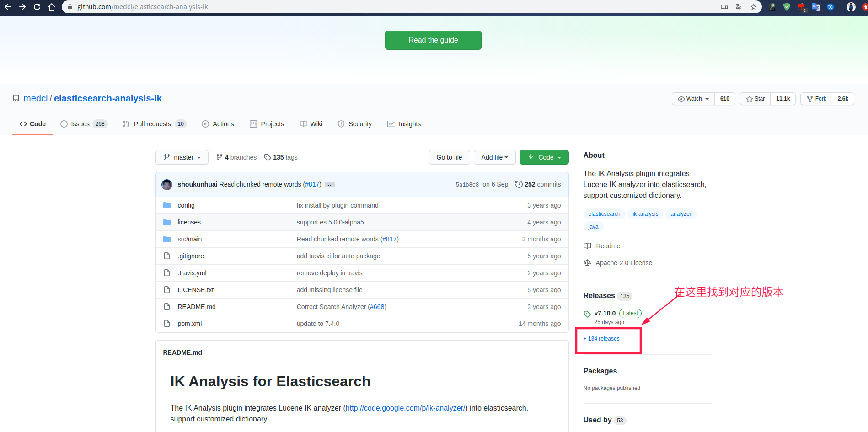The width and height of the screenshot is (868, 432).
Task: Open the elasticsearch-analysis-ik repository link
Action: tap(108, 98)
